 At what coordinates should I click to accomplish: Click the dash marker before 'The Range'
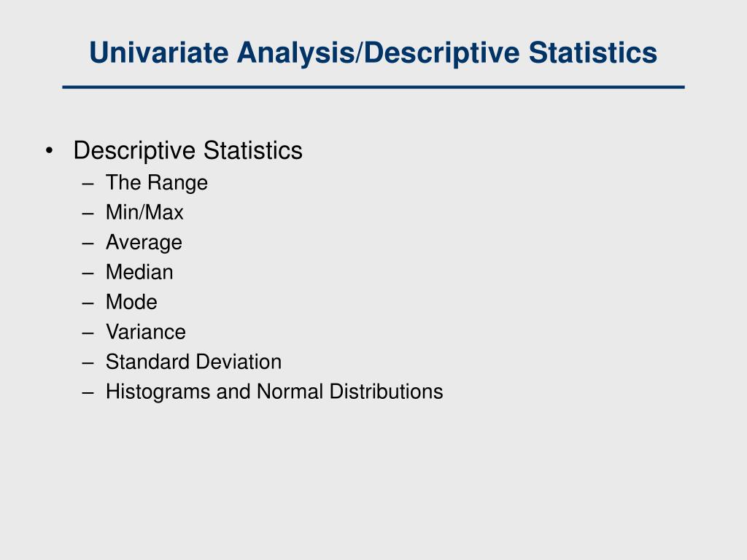[88, 183]
